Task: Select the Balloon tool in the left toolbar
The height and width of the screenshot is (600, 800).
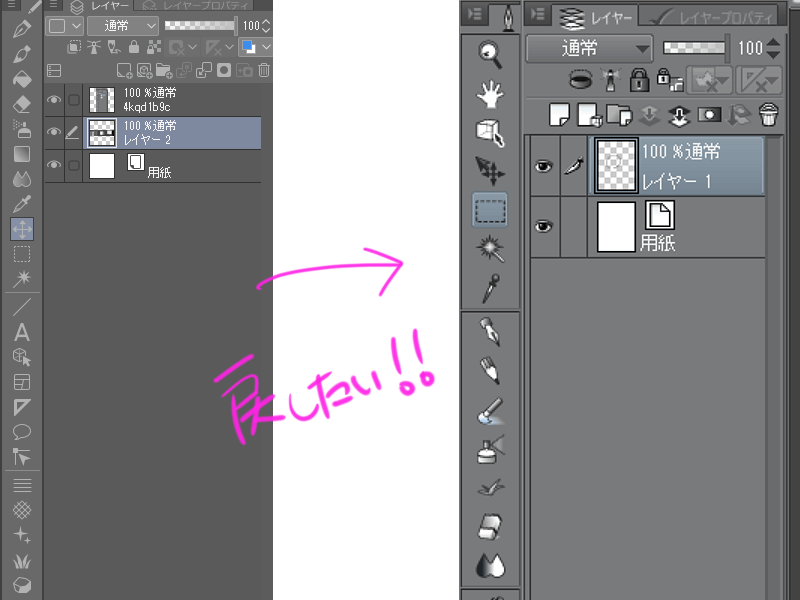Action: [x=21, y=432]
